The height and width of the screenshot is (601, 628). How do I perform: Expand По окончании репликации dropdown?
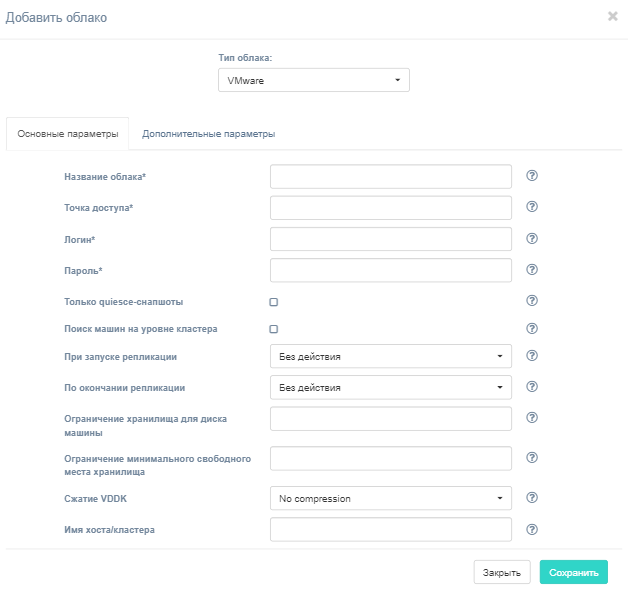click(x=390, y=387)
